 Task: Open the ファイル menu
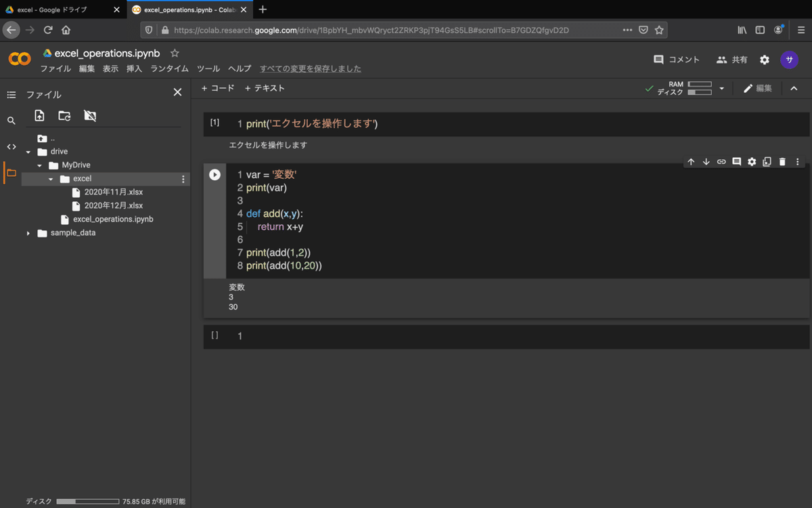pos(55,68)
